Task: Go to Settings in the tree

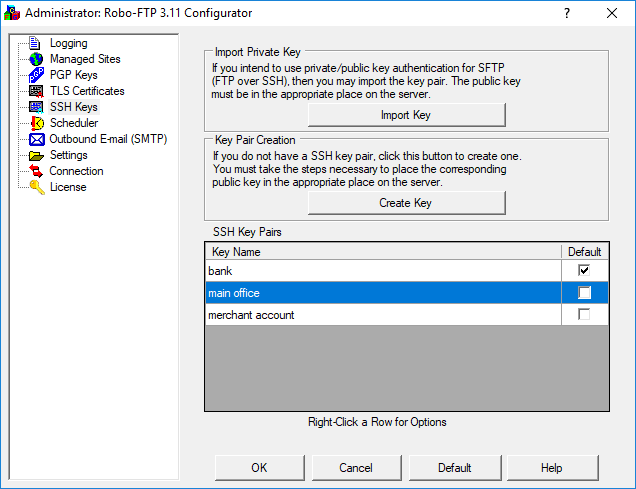Action: (69, 155)
